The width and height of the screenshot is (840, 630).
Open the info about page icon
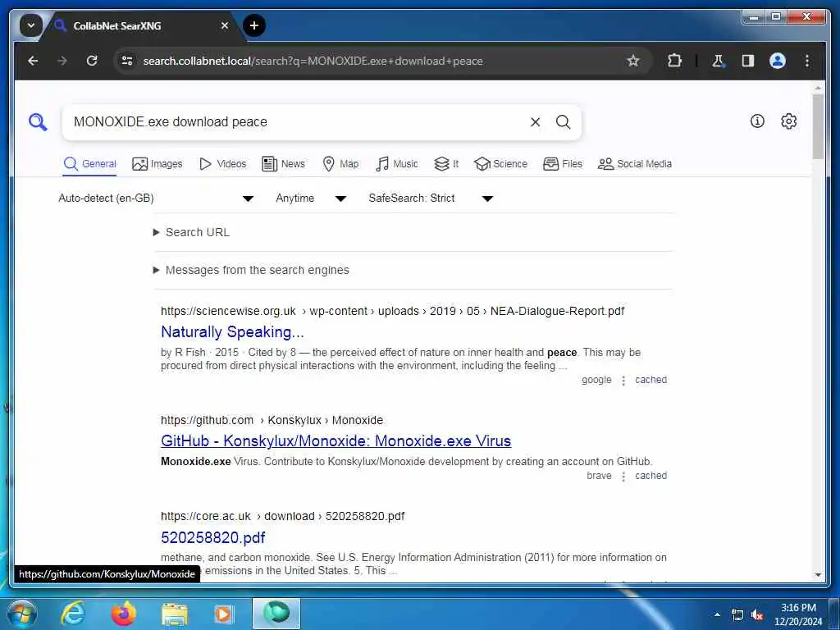(757, 121)
